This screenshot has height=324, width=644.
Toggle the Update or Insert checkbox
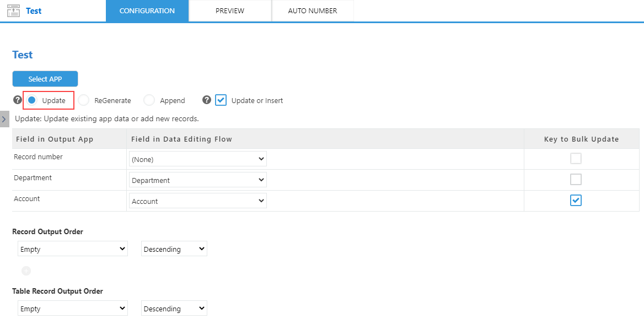(221, 100)
